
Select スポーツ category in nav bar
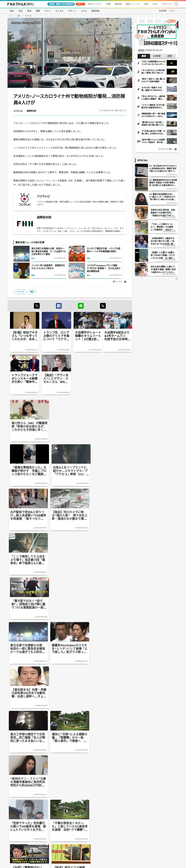coord(72,11)
